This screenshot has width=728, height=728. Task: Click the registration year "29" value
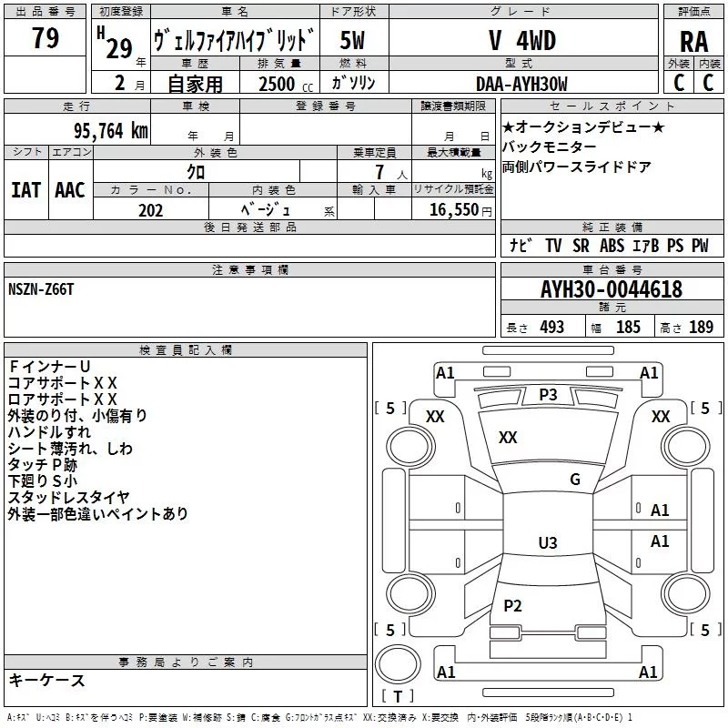coord(119,48)
